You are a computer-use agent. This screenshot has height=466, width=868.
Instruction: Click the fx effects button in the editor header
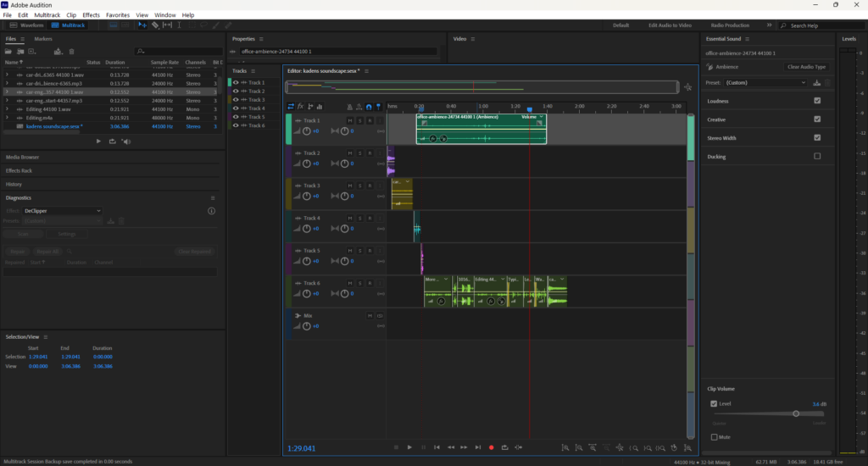pos(301,106)
